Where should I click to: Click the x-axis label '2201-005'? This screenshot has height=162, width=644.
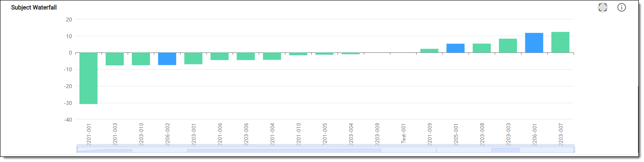coord(325,134)
